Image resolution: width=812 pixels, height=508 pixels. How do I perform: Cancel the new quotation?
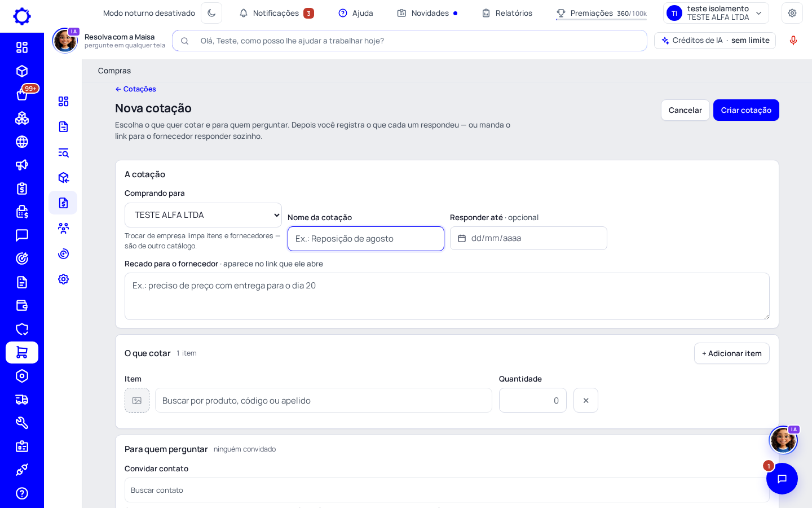coord(685,110)
